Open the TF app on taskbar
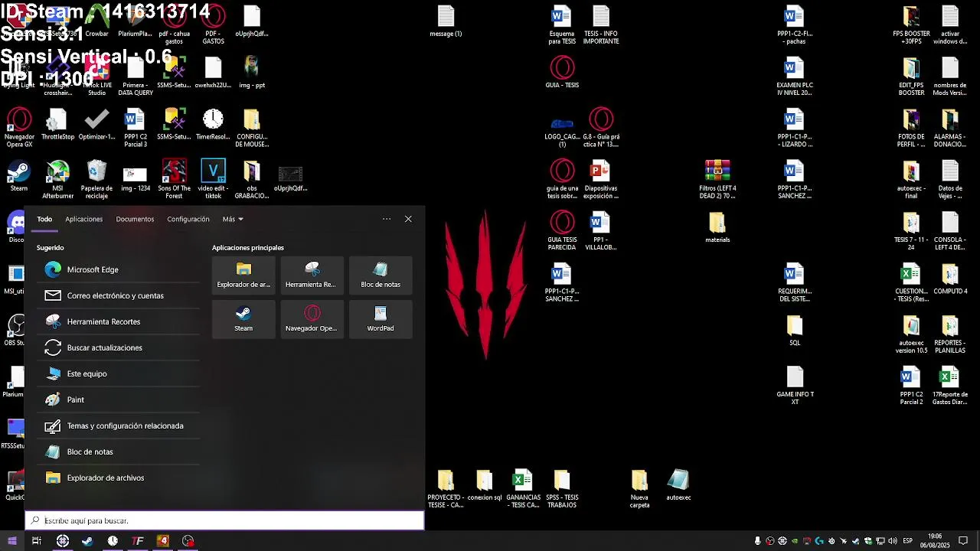This screenshot has height=551, width=980. [138, 541]
